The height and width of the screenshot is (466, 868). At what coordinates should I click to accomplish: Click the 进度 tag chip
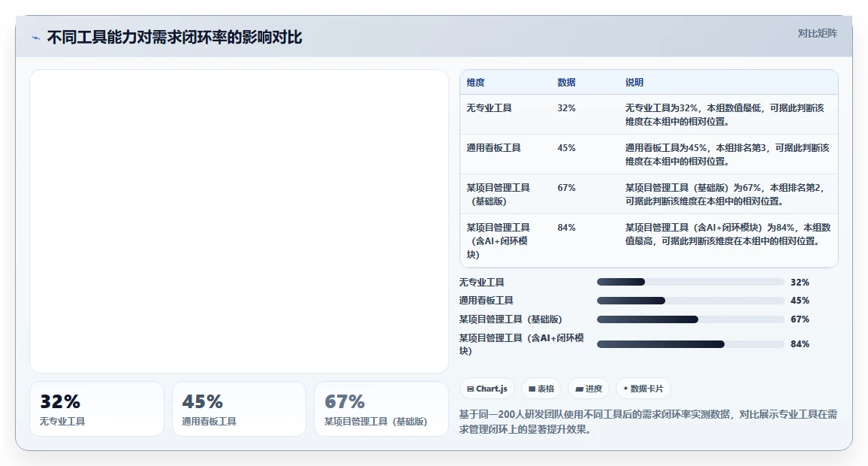pyautogui.click(x=589, y=389)
